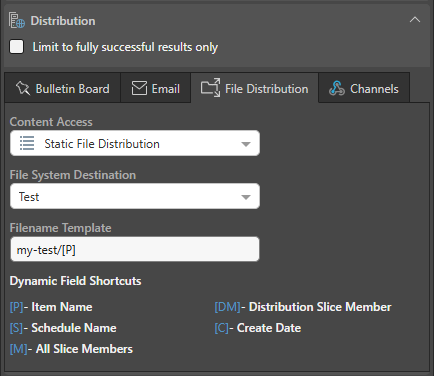Click the list icon in Content Access

click(27, 143)
